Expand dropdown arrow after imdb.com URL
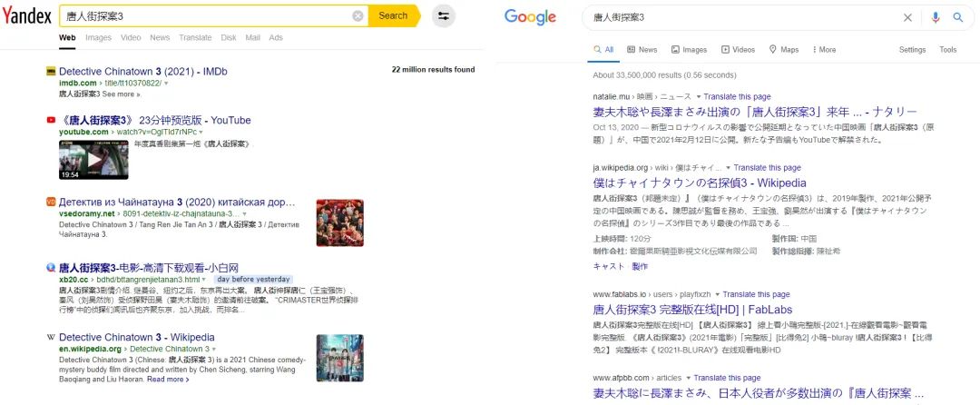This screenshot has width=980, height=405. click(x=166, y=84)
